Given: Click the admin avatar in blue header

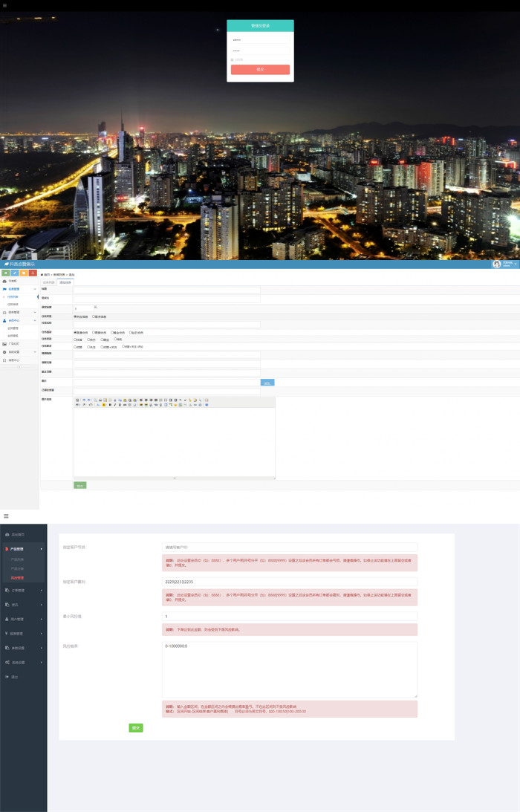Looking at the screenshot, I should pos(496,264).
